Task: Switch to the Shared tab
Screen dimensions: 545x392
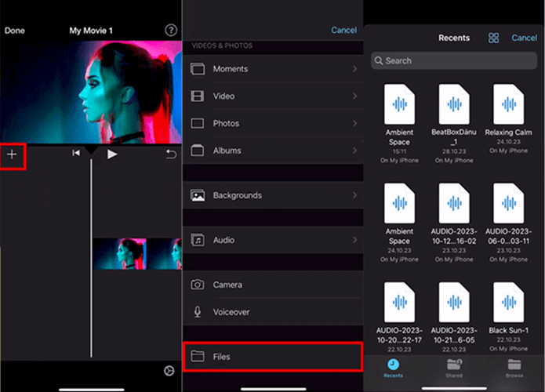Action: point(454,368)
